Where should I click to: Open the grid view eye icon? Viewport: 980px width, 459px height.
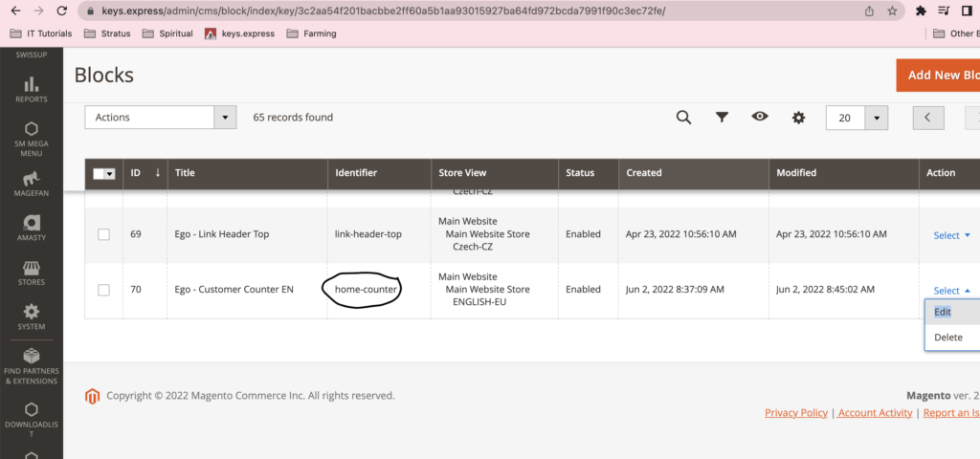click(x=760, y=117)
